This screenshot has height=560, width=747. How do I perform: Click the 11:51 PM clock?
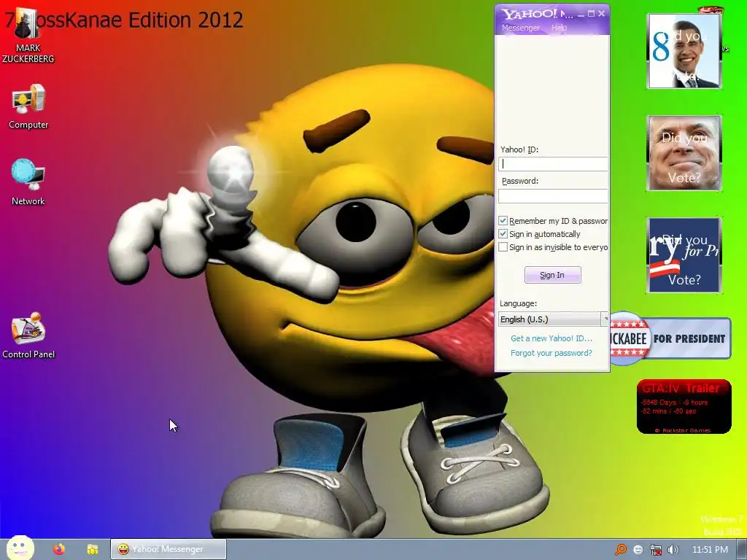pyautogui.click(x=710, y=550)
